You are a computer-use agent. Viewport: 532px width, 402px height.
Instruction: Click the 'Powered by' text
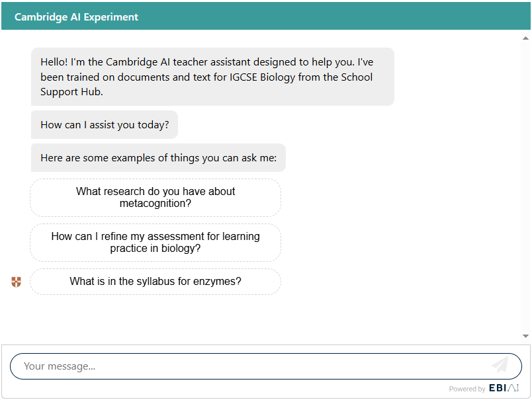(466, 389)
